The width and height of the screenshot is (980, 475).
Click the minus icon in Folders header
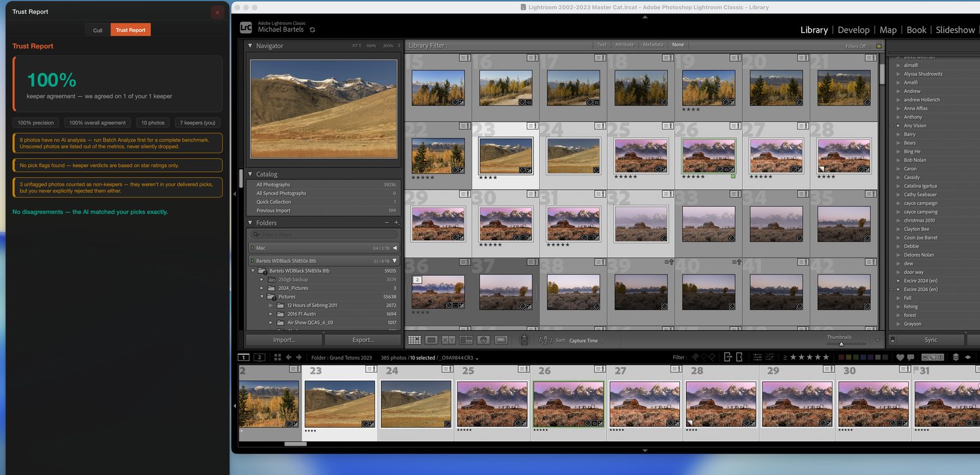[386, 222]
